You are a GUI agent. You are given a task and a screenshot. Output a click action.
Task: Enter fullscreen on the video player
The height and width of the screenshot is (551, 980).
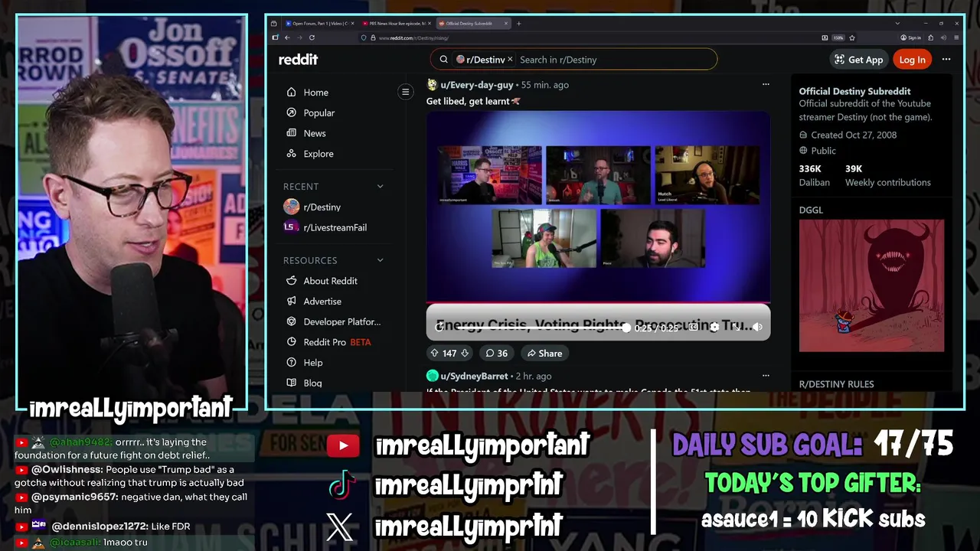click(736, 327)
